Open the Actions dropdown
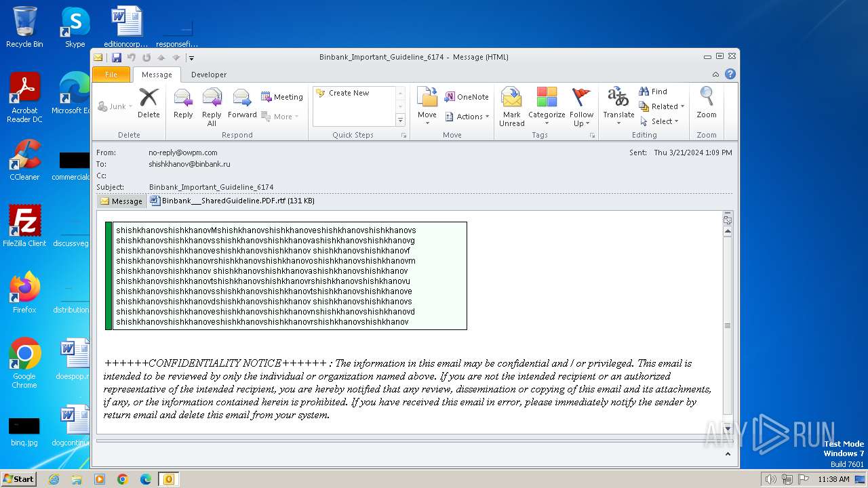The height and width of the screenshot is (488, 868). 467,117
